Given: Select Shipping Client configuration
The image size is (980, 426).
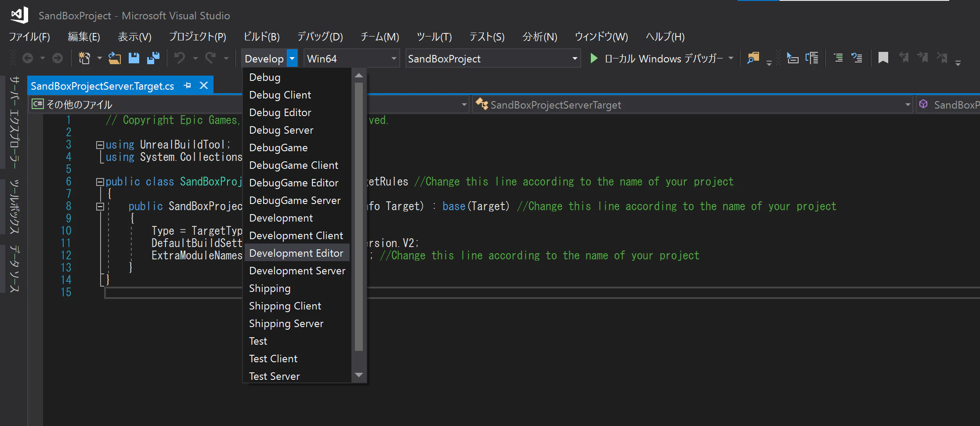Looking at the screenshot, I should coord(297,306).
